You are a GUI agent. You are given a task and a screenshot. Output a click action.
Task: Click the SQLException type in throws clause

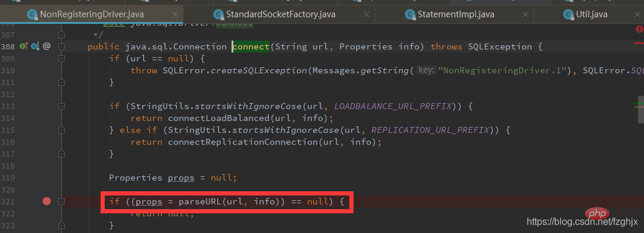[499, 46]
